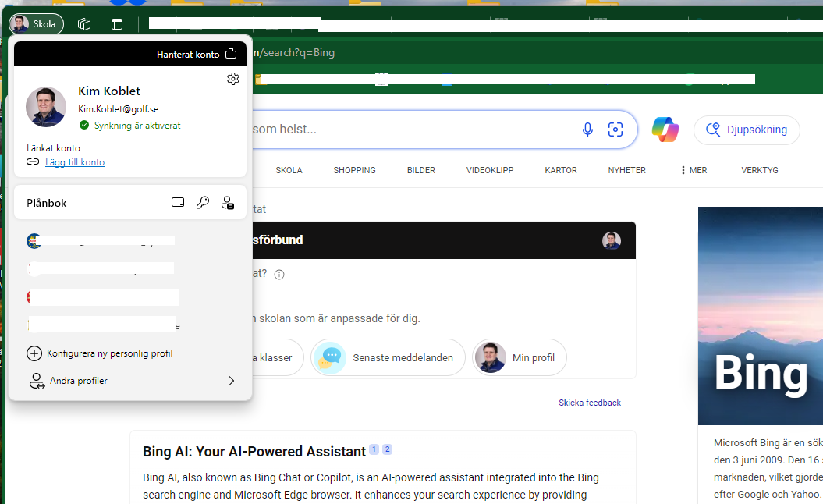Click the Lägg till konto link
Viewport: 823px width, 504px height.
75,162
